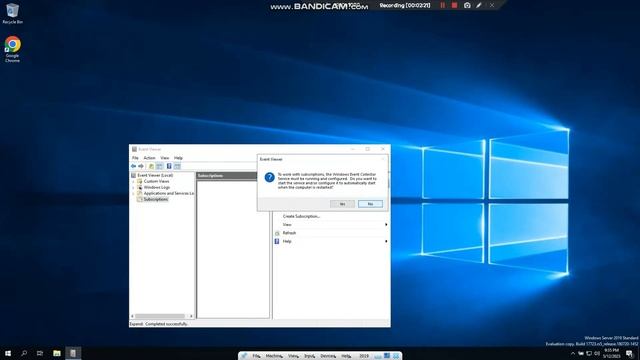Stop the Bandicam recording
This screenshot has height=360, width=640.
click(x=454, y=5)
